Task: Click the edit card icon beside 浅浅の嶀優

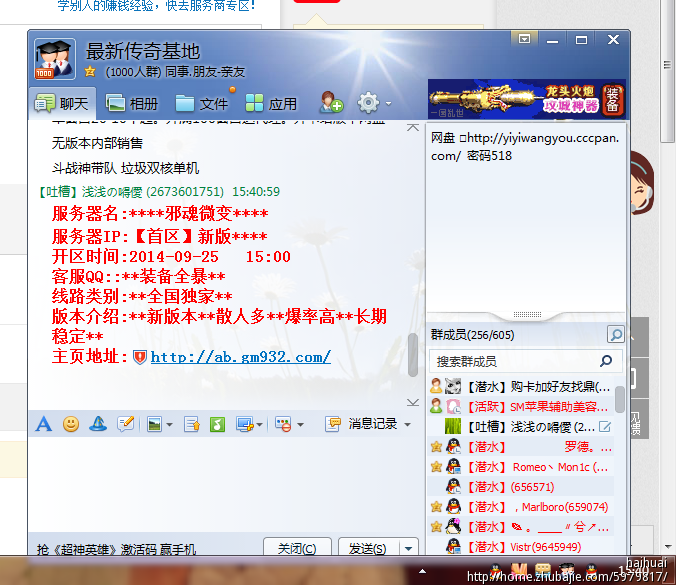Action: [605, 427]
